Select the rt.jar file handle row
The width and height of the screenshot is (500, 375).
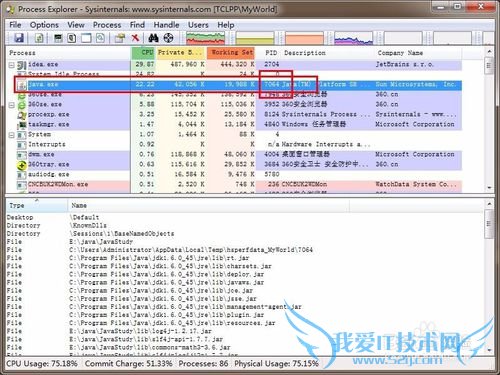[245, 258]
